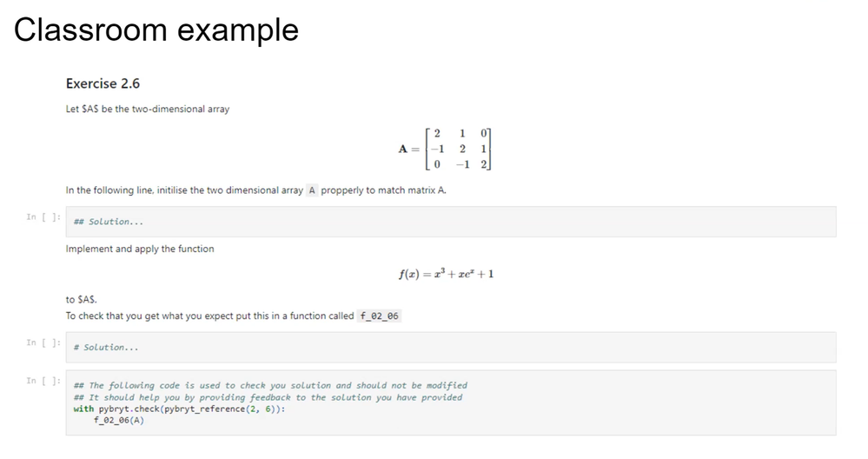868x459 pixels.
Task: Click the comment 'should not be modified' line
Action: coord(271,385)
